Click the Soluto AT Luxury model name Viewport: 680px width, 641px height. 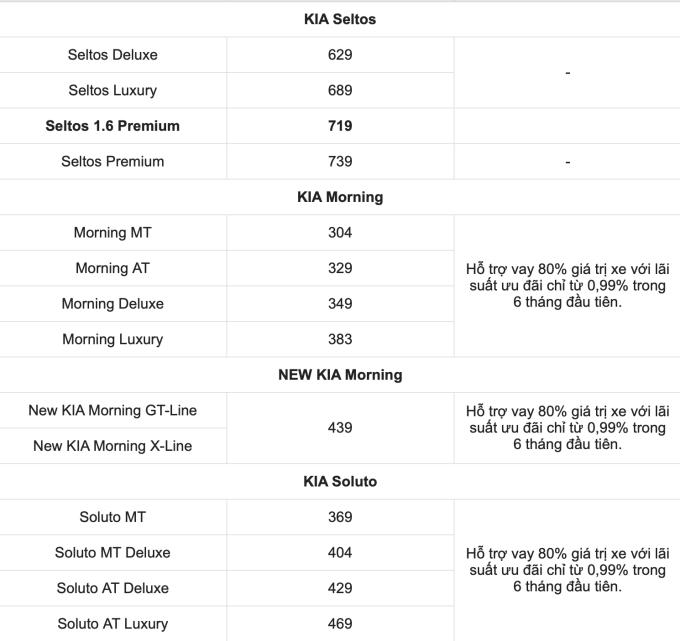pos(113,624)
